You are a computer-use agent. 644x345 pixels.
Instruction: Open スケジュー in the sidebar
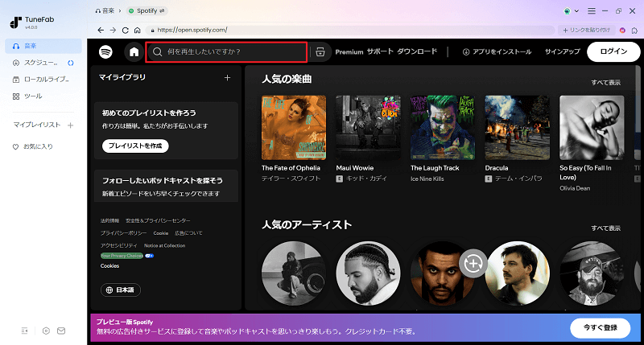tap(43, 63)
